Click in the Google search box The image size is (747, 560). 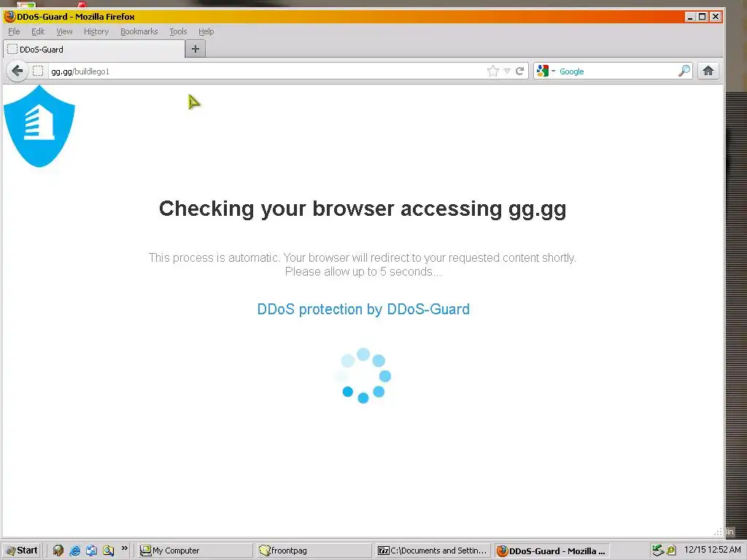[617, 71]
